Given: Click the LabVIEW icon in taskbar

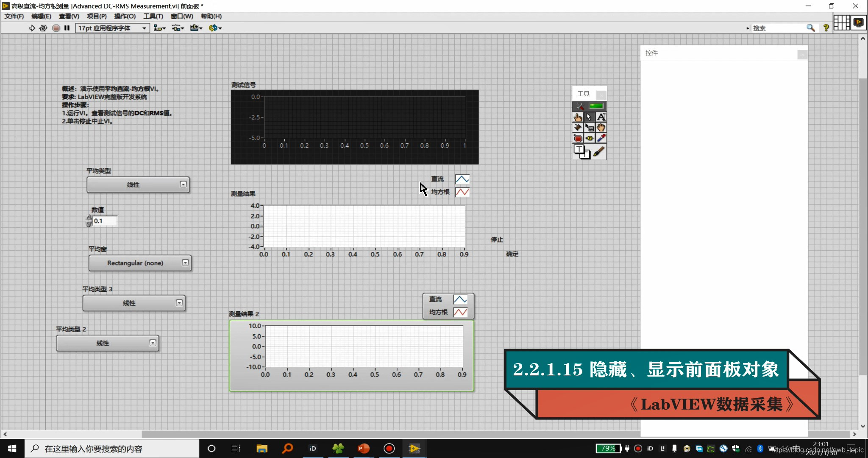Looking at the screenshot, I should [x=414, y=448].
